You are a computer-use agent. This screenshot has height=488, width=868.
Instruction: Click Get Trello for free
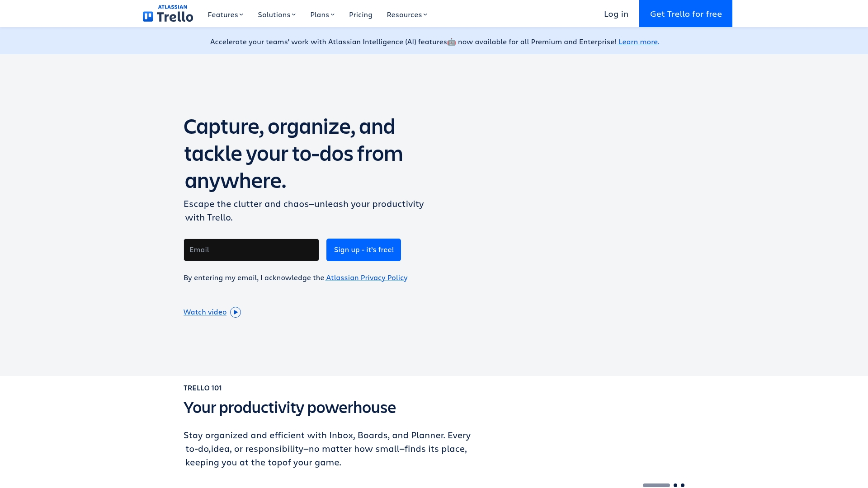(x=685, y=14)
